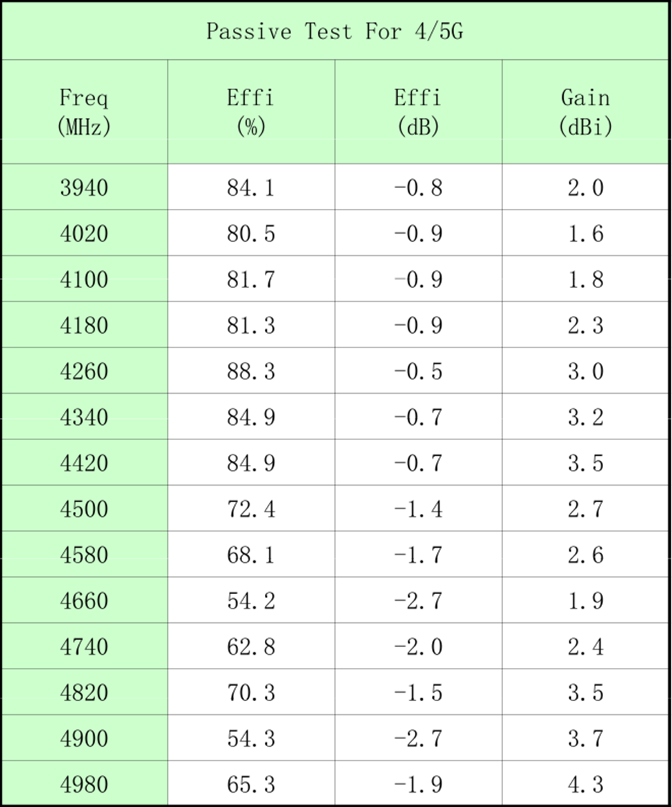Image resolution: width=672 pixels, height=807 pixels.
Task: Click the 84.1 efficiency cell
Action: click(x=251, y=187)
